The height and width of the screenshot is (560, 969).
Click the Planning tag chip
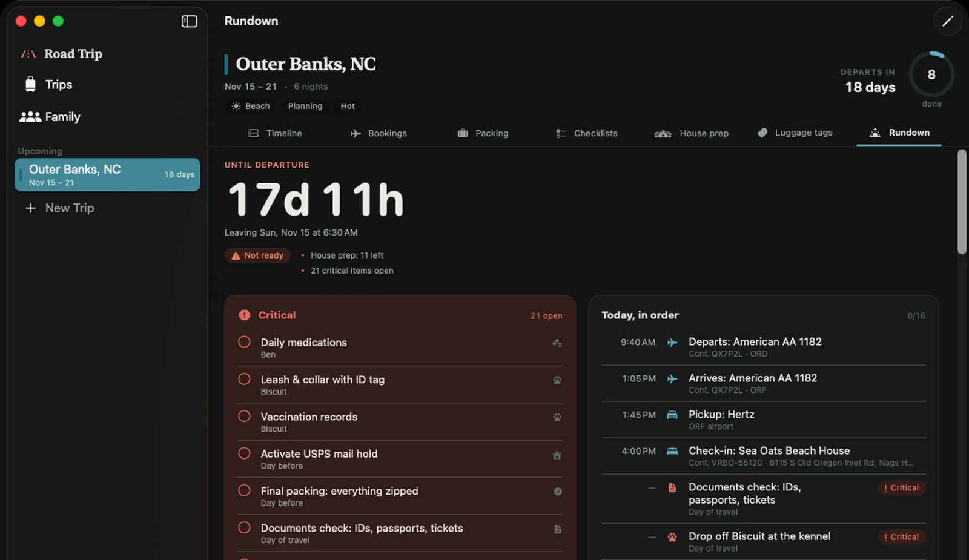305,106
